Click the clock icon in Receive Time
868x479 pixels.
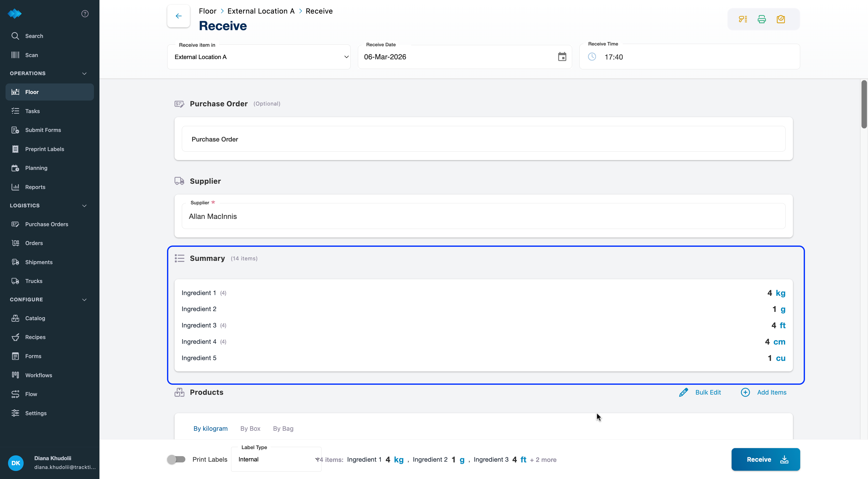tap(592, 57)
